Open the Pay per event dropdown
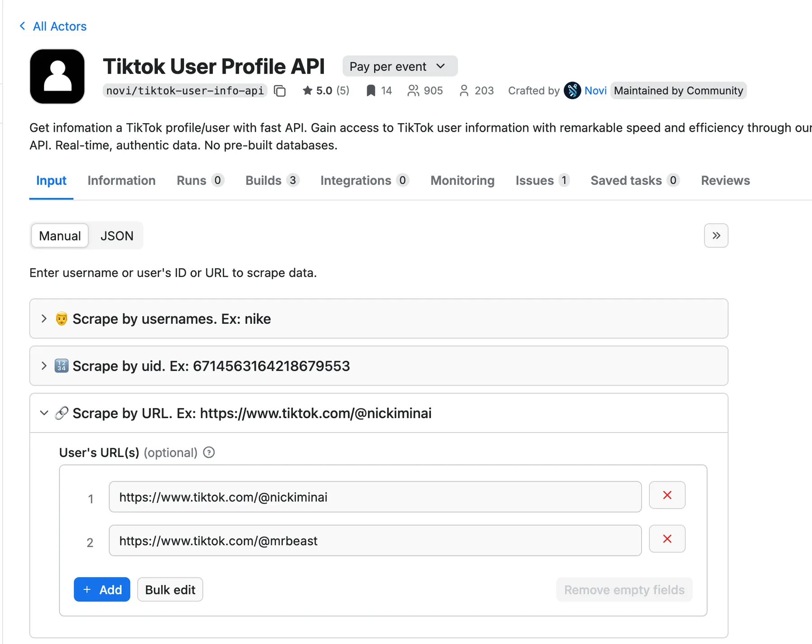The width and height of the screenshot is (812, 644). tap(400, 66)
